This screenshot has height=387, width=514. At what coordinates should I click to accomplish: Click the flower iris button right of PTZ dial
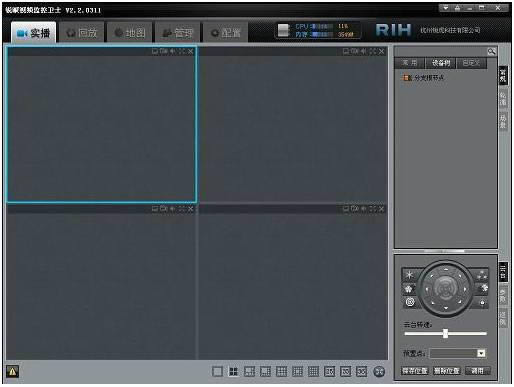tap(483, 288)
